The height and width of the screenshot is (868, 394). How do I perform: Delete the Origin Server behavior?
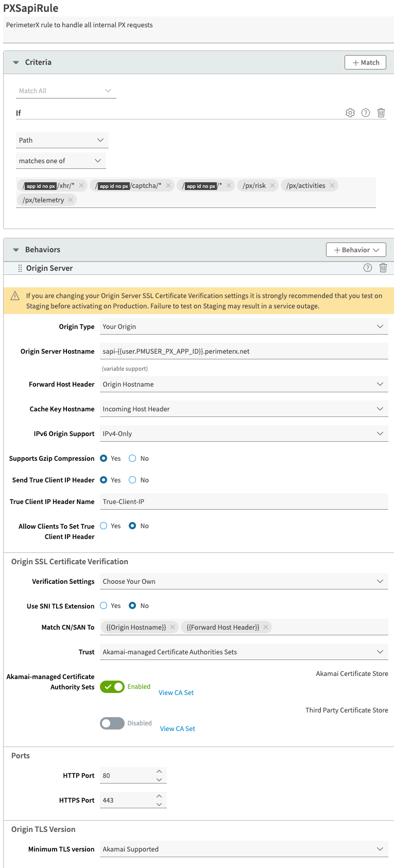pos(383,268)
